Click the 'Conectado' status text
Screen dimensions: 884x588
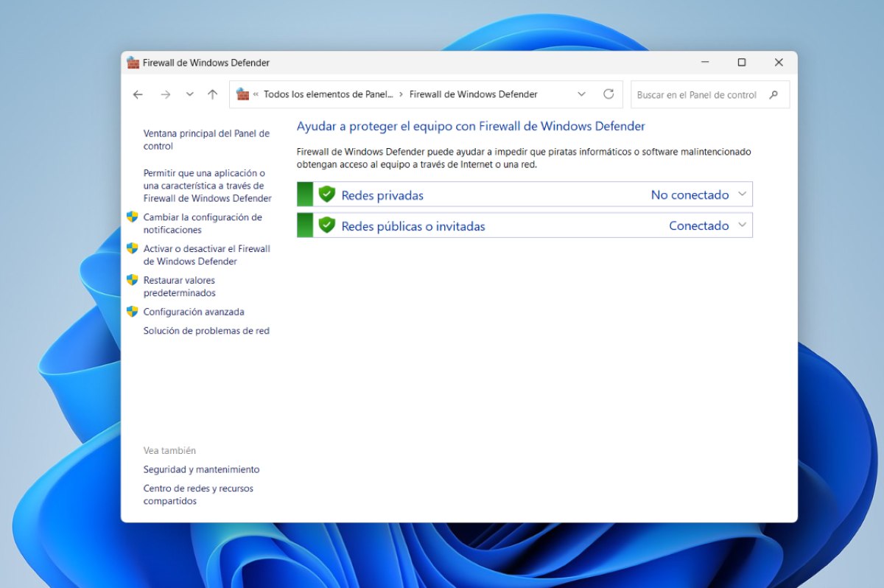click(698, 226)
